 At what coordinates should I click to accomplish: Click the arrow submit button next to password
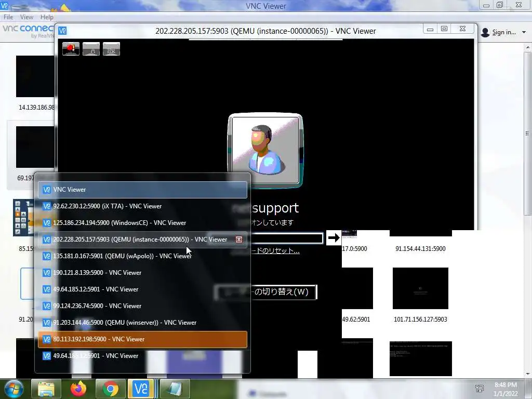click(x=334, y=237)
